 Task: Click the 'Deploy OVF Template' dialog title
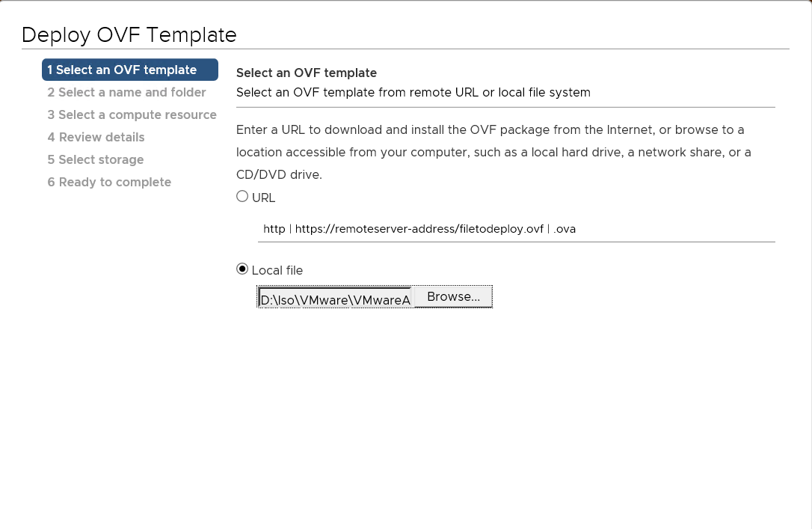[x=129, y=35]
